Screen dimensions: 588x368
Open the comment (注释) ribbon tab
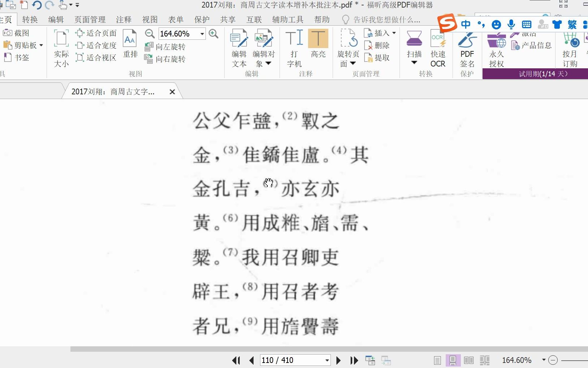pyautogui.click(x=124, y=20)
